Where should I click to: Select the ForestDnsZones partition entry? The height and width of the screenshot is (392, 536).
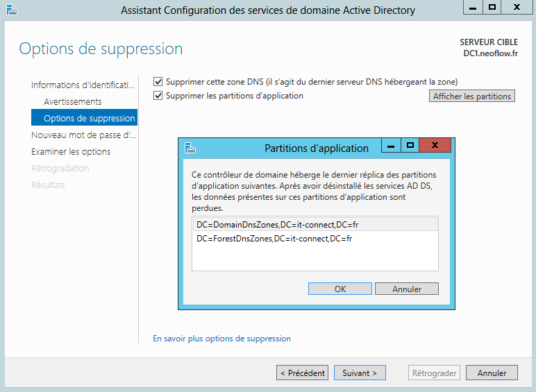coord(274,239)
